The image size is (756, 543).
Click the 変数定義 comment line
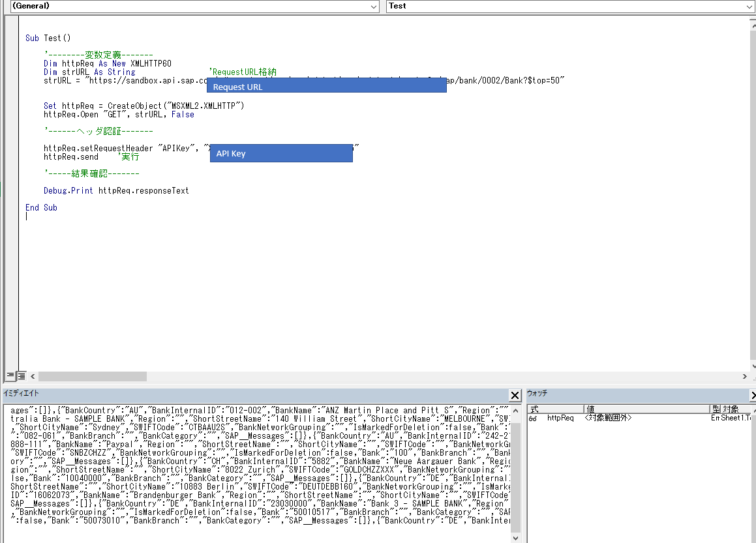pyautogui.click(x=98, y=55)
